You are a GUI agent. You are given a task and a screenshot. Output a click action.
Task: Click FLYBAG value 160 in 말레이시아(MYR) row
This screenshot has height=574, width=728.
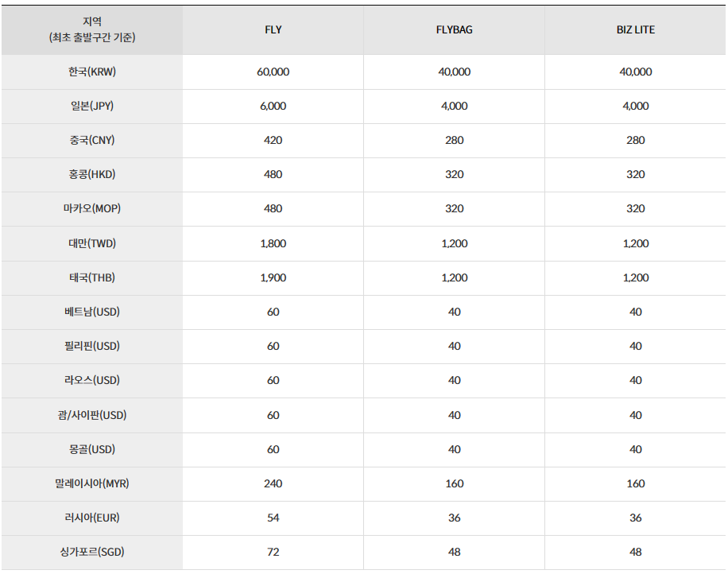(454, 483)
